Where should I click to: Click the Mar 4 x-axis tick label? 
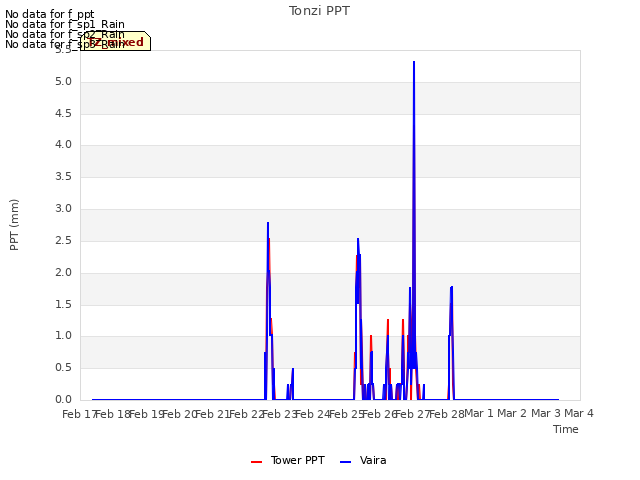pos(579,413)
